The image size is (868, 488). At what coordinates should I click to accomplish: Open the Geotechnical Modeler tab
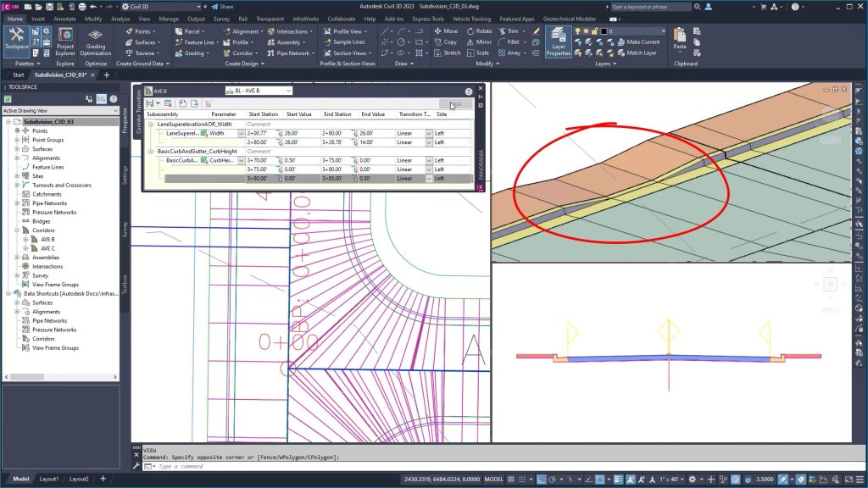click(x=569, y=19)
